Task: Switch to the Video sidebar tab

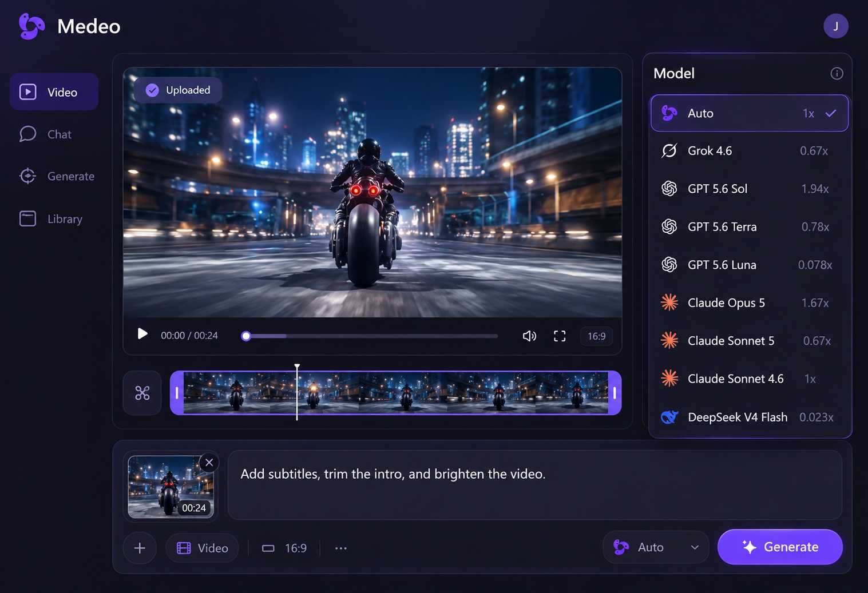Action: coord(54,91)
